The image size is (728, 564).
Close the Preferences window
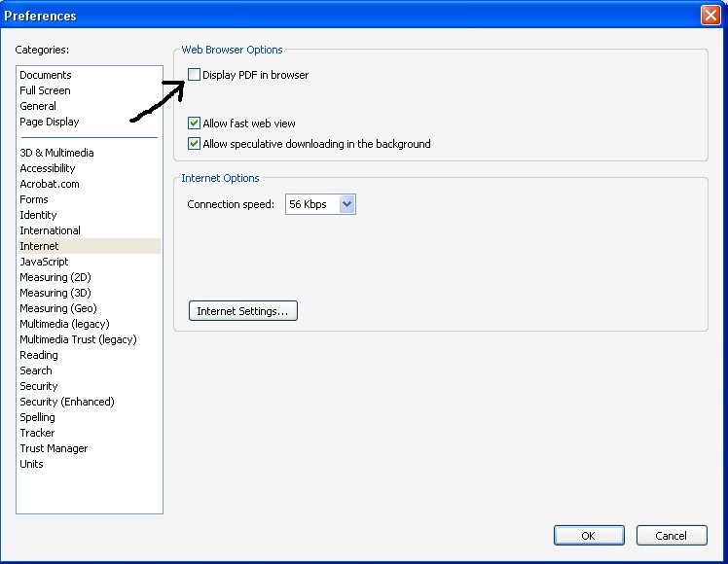pyautogui.click(x=710, y=16)
